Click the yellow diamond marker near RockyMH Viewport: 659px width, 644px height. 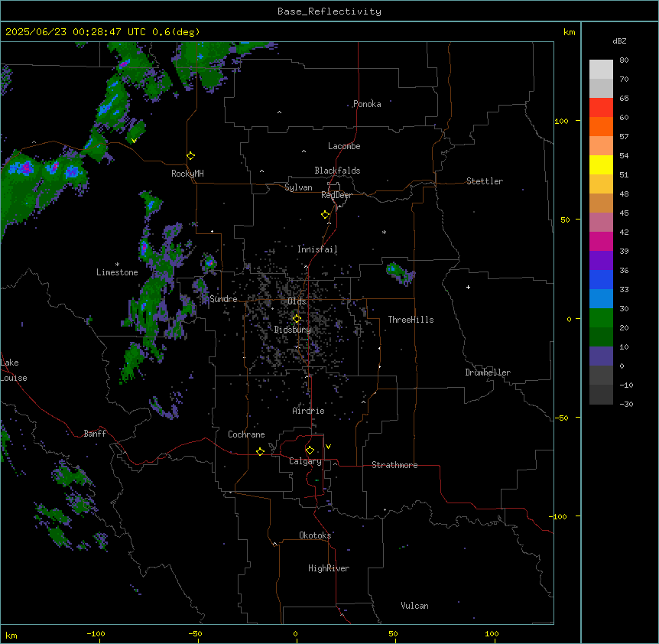pos(190,156)
